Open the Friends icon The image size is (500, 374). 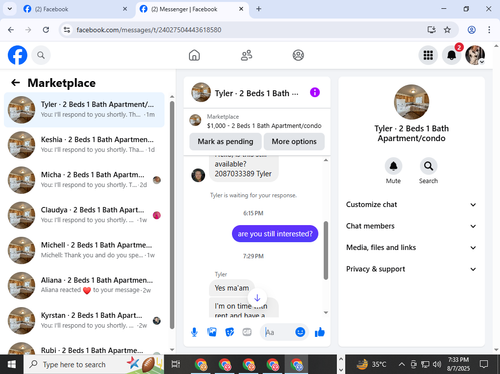246,55
